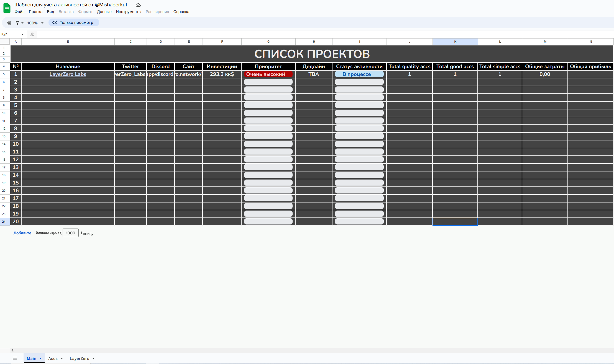Click the cloud document status icon
Screen dimensions: 614x364
click(x=138, y=5)
